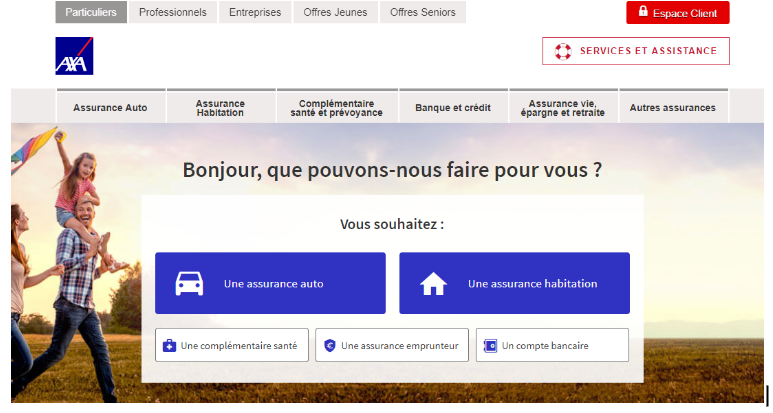The height and width of the screenshot is (413, 773).
Task: Select Une assurance emprunteur
Action: [x=392, y=345]
